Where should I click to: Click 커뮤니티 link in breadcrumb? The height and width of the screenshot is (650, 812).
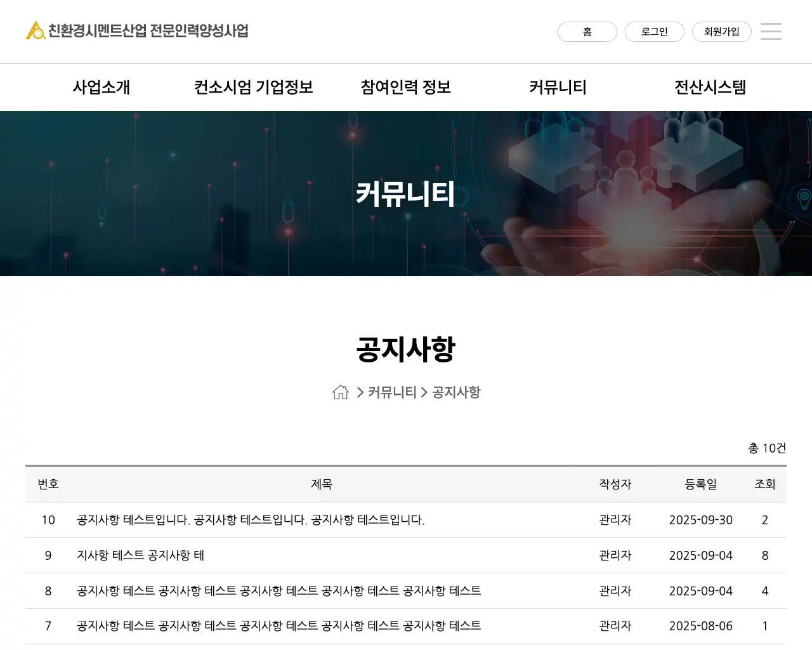click(x=392, y=392)
